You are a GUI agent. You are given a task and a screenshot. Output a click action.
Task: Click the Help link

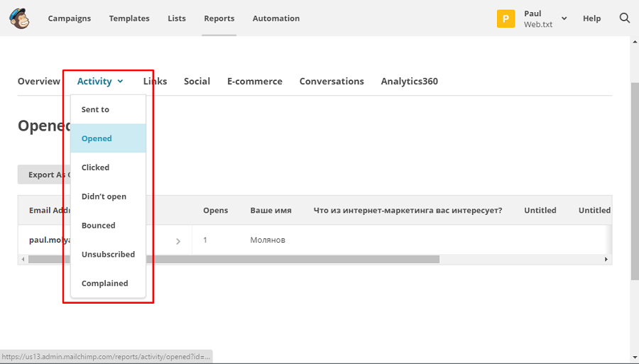pos(591,18)
